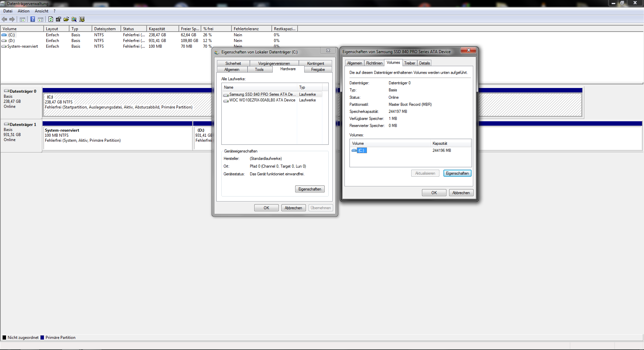Sort by the Layout column header
The height and width of the screenshot is (350, 644).
point(56,29)
